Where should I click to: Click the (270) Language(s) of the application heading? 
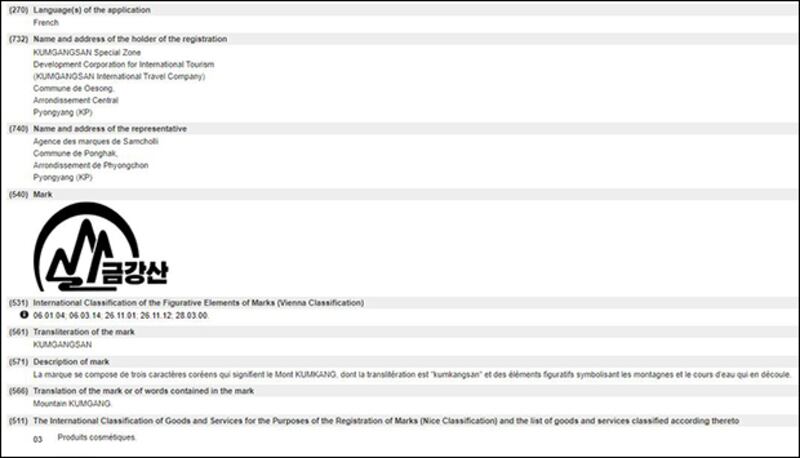pos(80,10)
